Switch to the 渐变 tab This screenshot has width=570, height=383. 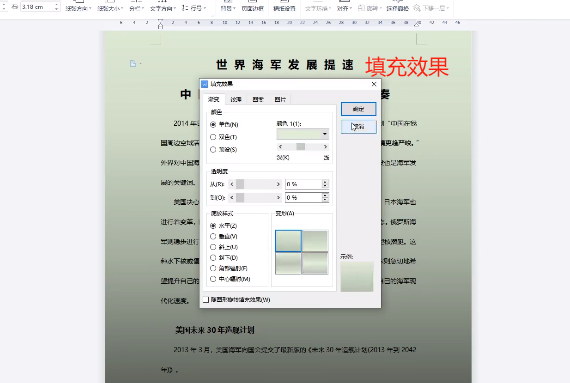[x=213, y=99]
